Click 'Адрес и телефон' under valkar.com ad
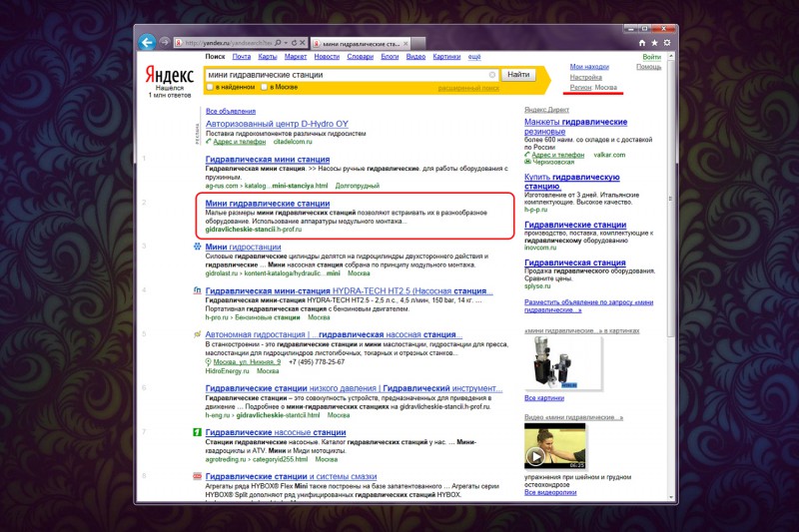Image resolution: width=799 pixels, height=532 pixels. [558, 155]
